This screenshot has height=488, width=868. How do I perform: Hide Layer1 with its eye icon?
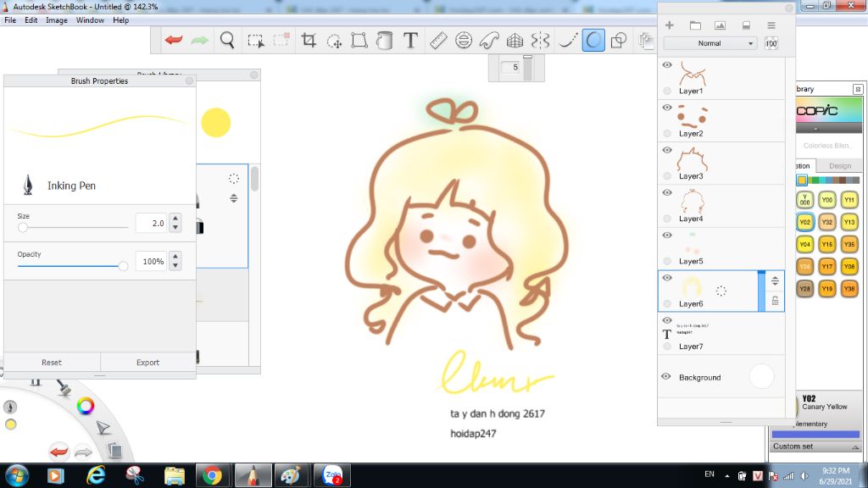pyautogui.click(x=667, y=65)
